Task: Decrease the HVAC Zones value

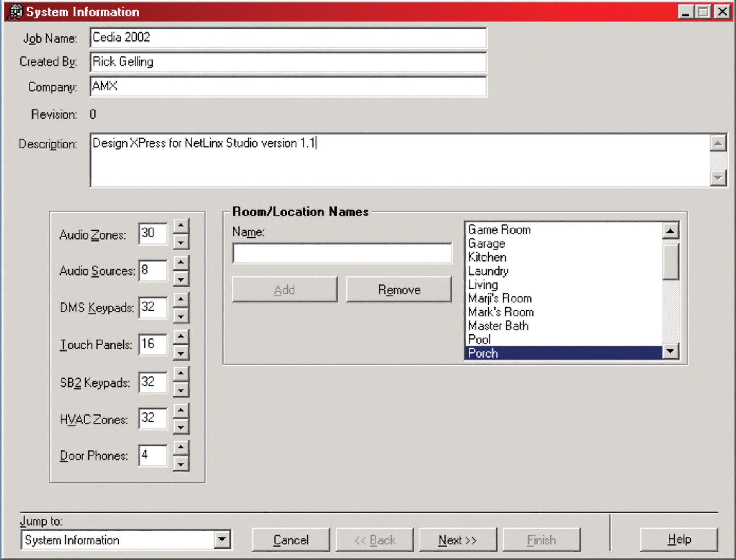Action: [181, 427]
